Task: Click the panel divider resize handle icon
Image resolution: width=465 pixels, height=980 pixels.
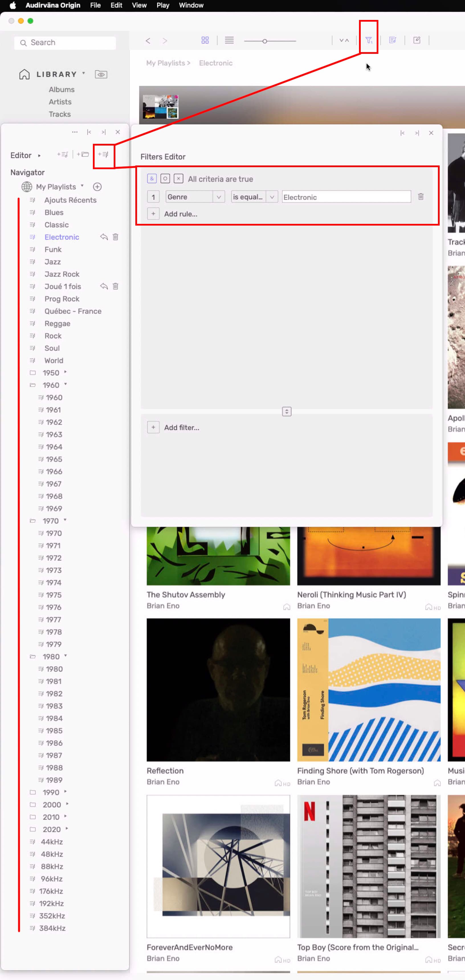Action: [287, 412]
